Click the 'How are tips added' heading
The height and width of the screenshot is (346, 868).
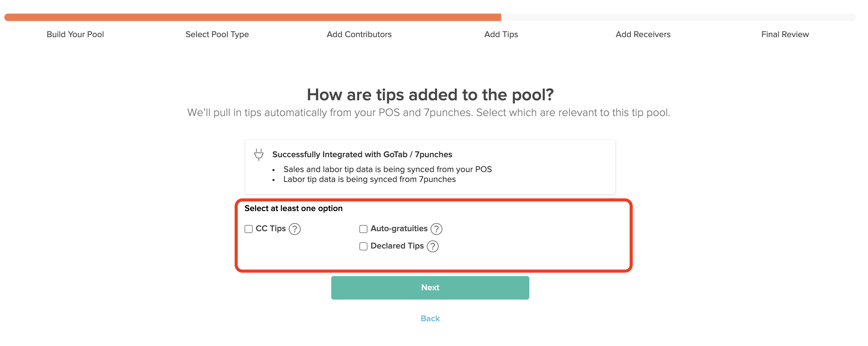430,95
